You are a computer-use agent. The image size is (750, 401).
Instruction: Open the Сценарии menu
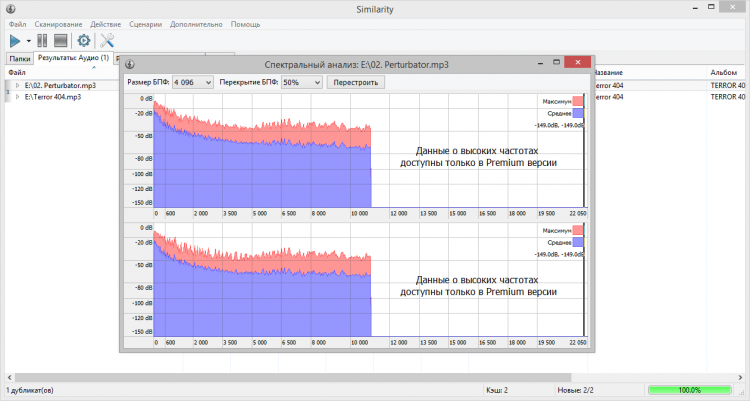coord(145,24)
